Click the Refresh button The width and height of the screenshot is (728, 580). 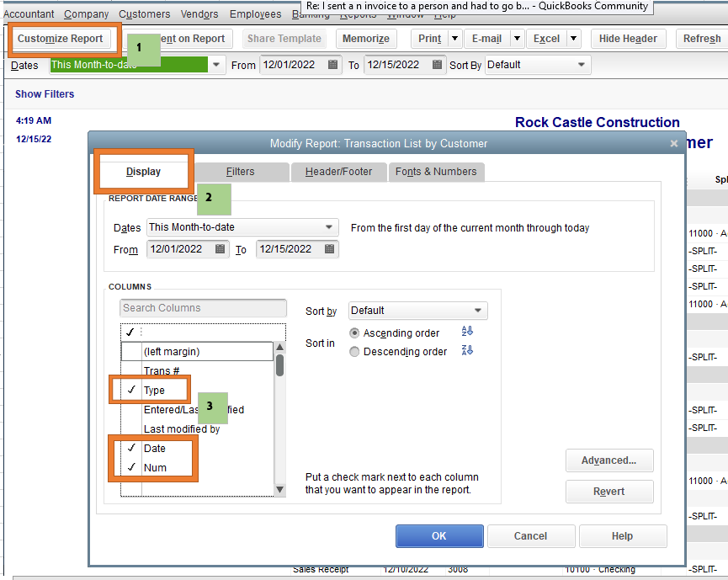coord(702,39)
